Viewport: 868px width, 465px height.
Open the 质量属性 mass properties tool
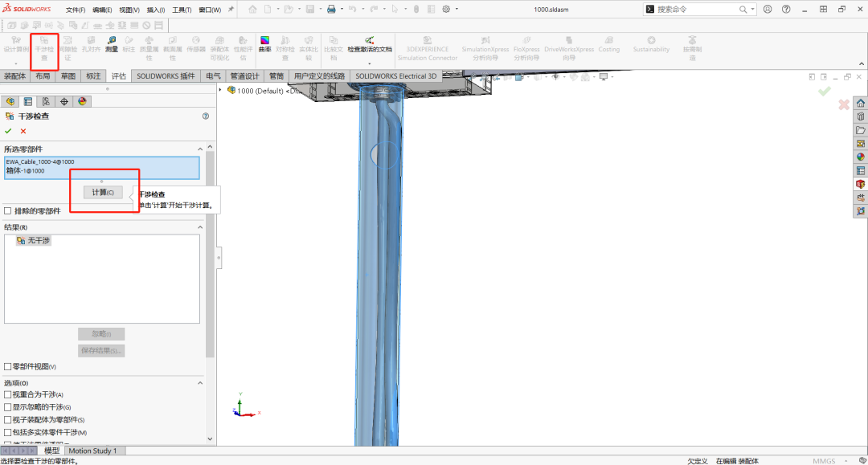tap(149, 49)
